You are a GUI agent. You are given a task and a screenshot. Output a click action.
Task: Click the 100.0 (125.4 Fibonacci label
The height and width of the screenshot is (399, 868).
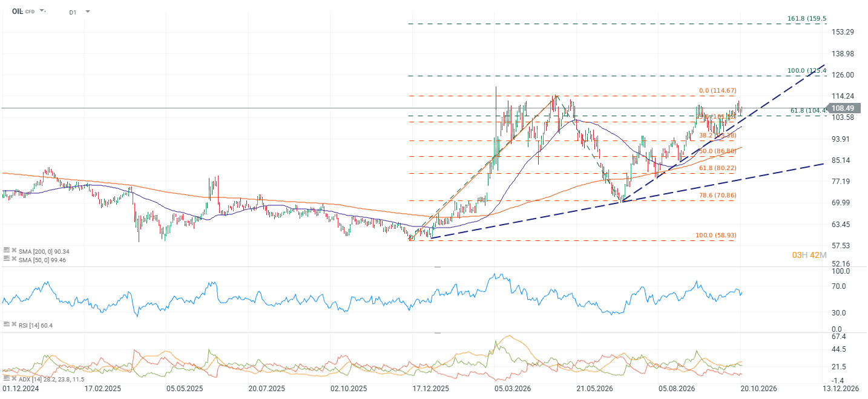coord(807,71)
